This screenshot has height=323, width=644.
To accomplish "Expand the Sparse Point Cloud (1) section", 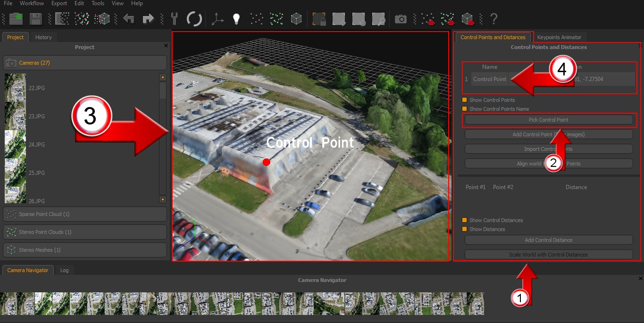I will point(85,214).
